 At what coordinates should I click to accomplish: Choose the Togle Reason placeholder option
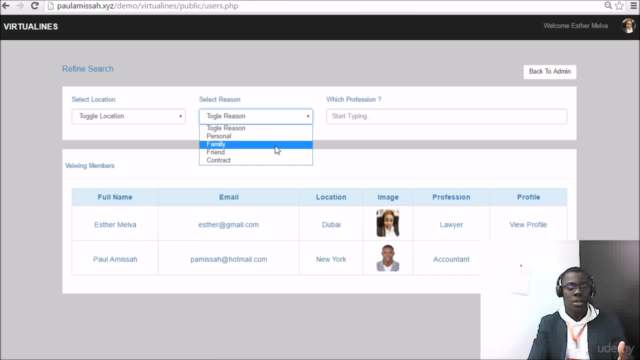256,128
